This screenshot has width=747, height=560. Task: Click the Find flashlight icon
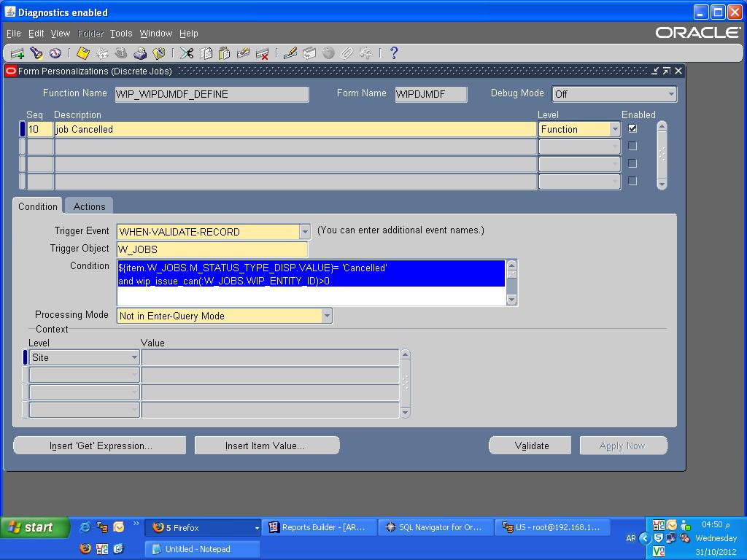(37, 52)
